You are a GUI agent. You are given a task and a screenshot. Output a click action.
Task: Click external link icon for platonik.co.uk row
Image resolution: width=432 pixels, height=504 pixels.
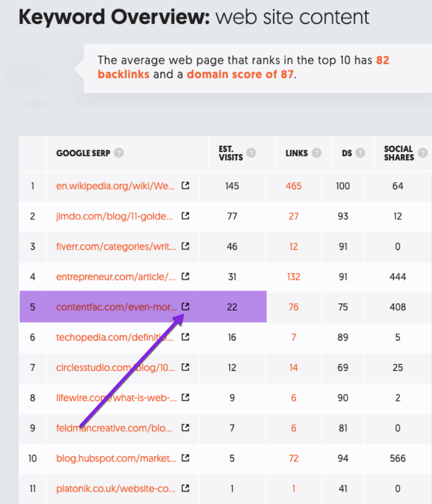pyautogui.click(x=185, y=488)
